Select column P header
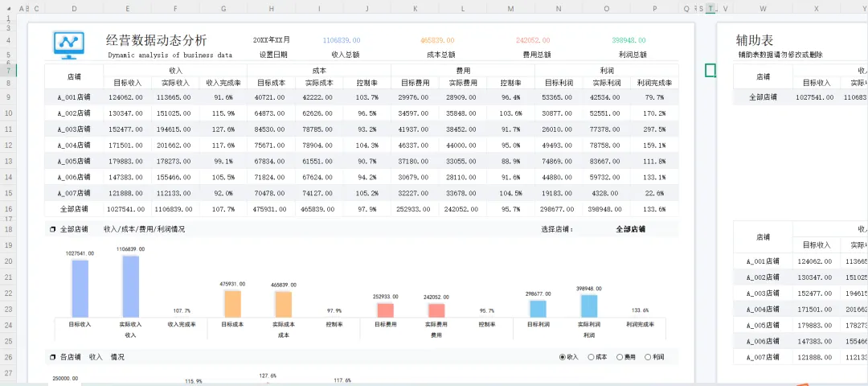The width and height of the screenshot is (868, 386). click(655, 8)
